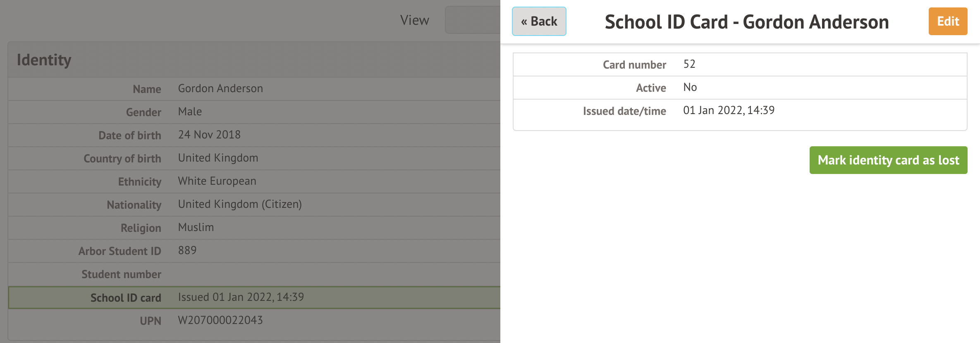Select the Card number row
The image size is (980, 343).
[739, 64]
